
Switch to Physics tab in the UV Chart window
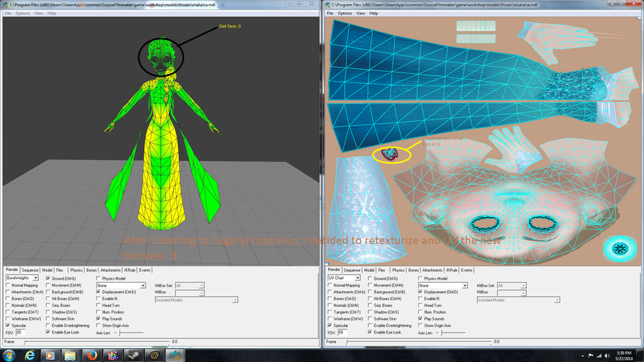[x=398, y=270]
